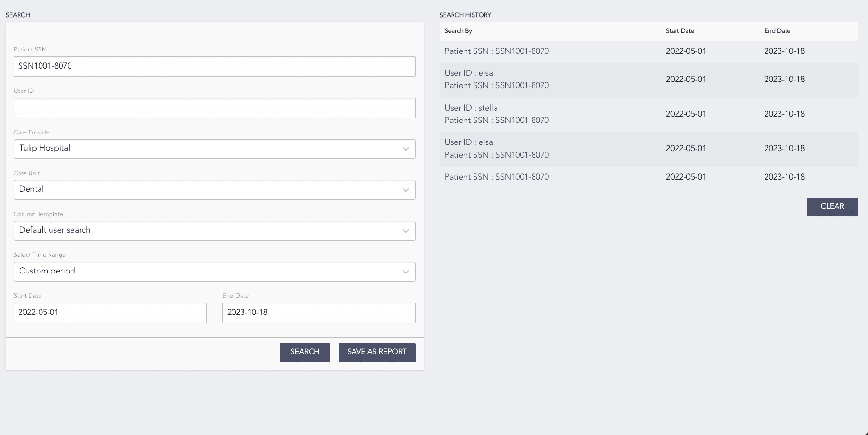Image resolution: width=868 pixels, height=435 pixels.
Task: Click the Patient SSN input field
Action: tap(214, 66)
